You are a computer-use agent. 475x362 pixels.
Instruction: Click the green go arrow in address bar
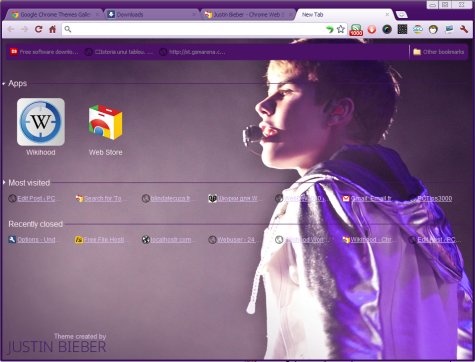tap(329, 29)
